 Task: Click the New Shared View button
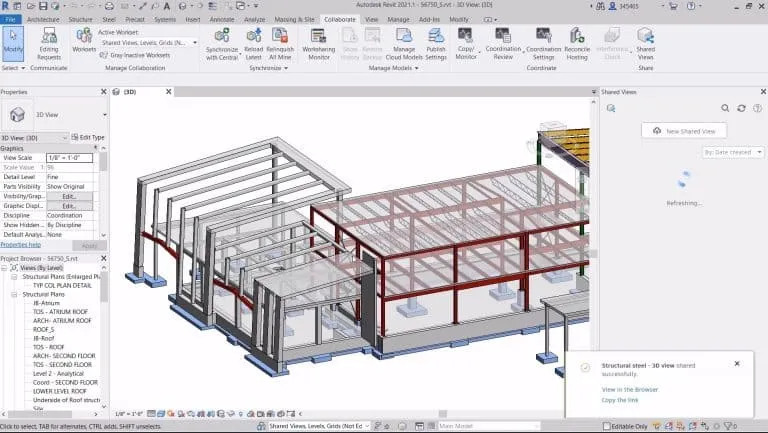[684, 131]
